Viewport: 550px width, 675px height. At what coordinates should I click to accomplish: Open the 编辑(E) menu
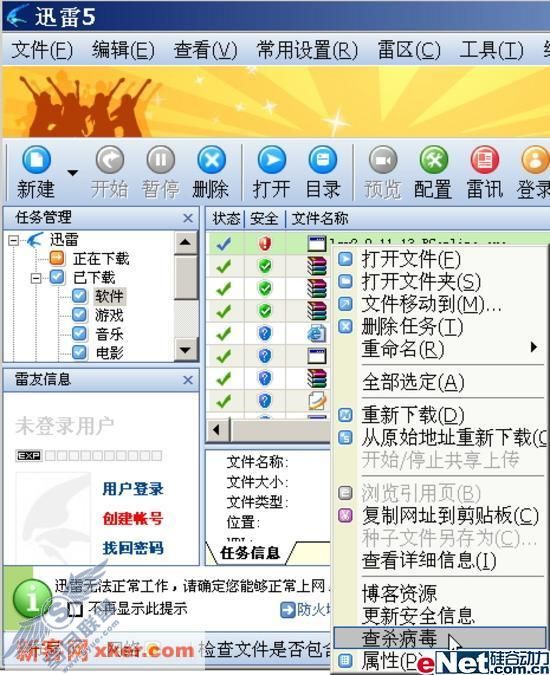pyautogui.click(x=123, y=50)
